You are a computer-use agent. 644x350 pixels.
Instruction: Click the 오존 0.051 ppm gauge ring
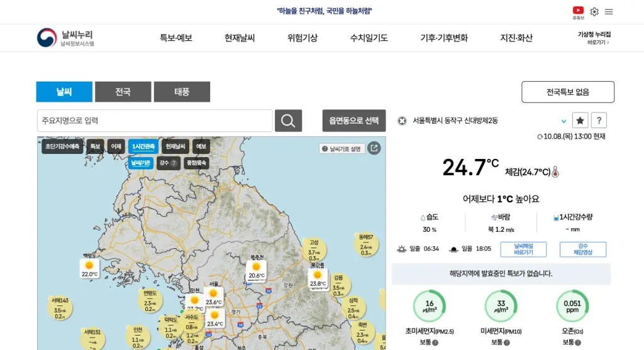pyautogui.click(x=572, y=306)
